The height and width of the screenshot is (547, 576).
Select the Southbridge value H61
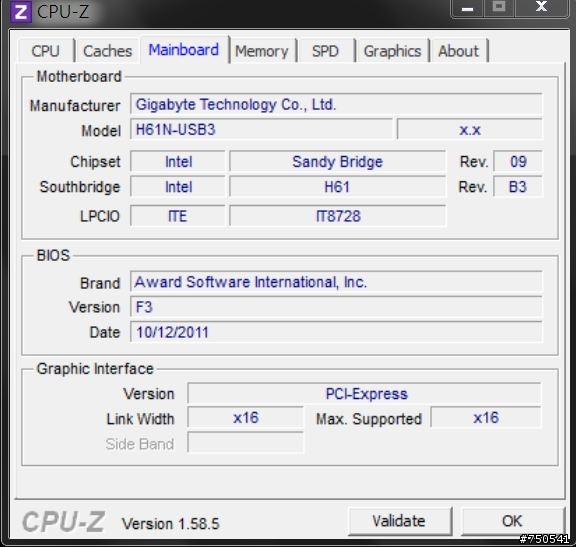point(338,187)
